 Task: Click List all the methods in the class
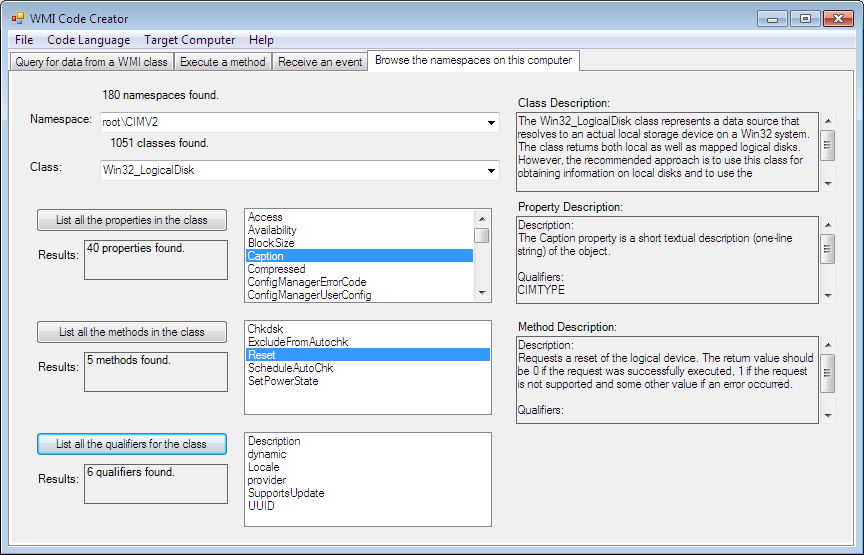point(131,332)
